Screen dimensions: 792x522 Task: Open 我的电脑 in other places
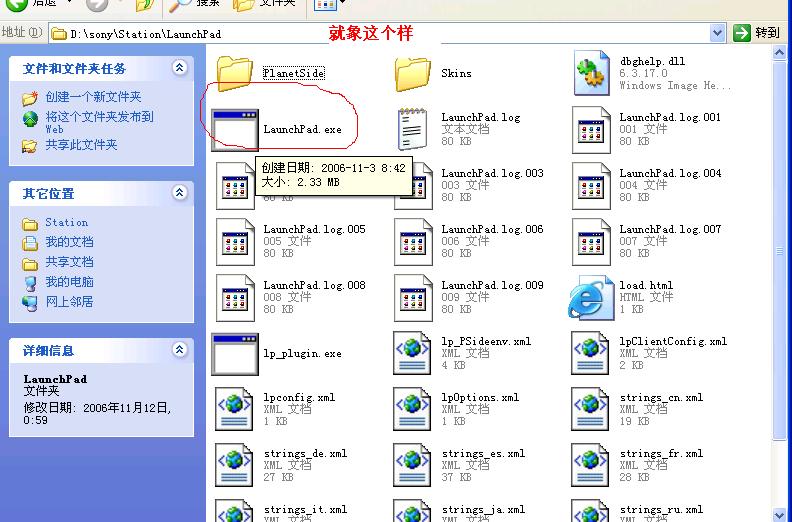point(69,282)
